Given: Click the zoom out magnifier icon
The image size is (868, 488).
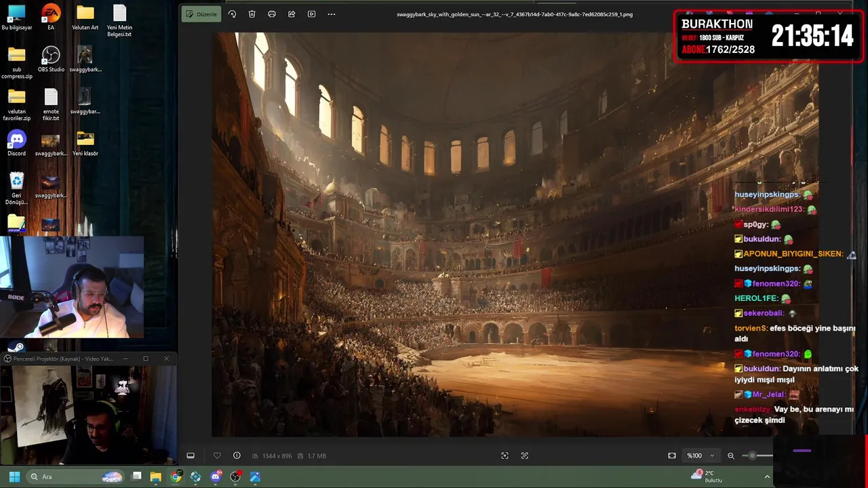Looking at the screenshot, I should [731, 455].
